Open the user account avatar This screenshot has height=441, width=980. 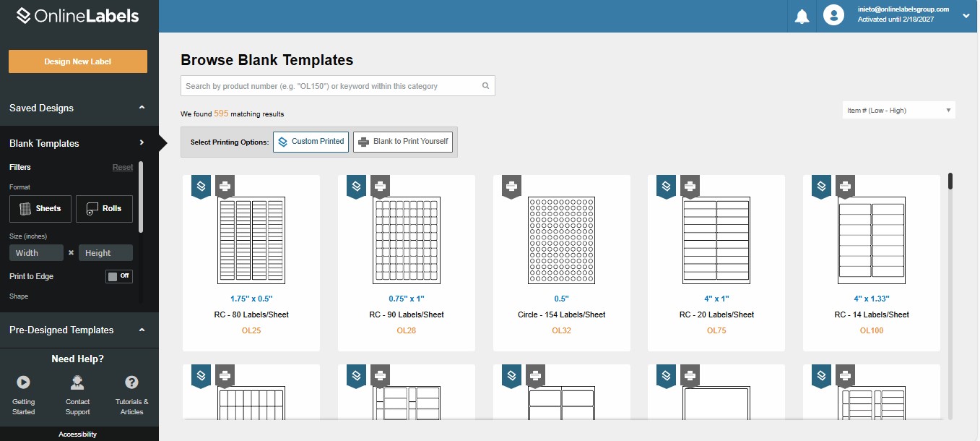coord(834,15)
